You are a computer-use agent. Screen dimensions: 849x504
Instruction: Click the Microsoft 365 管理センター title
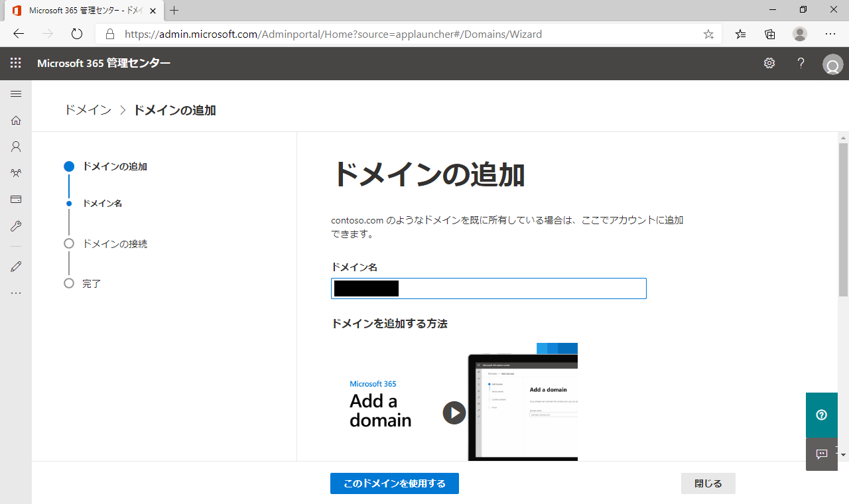pyautogui.click(x=104, y=63)
